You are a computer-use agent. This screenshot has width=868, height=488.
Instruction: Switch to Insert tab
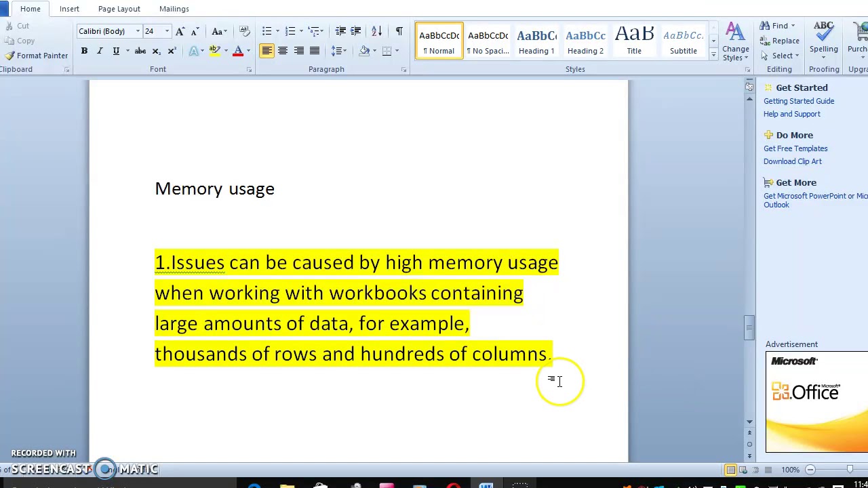69,9
